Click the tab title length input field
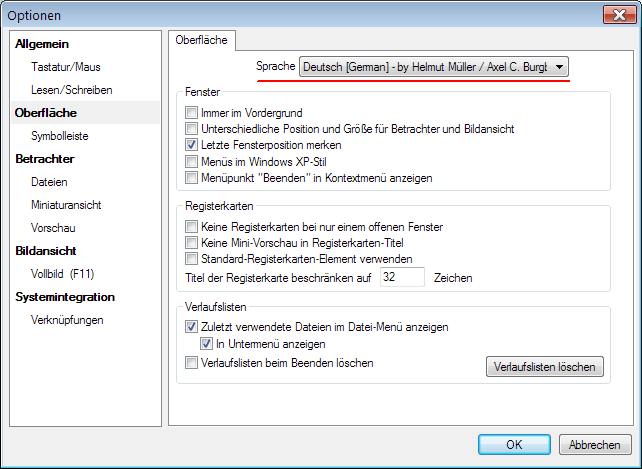Image resolution: width=642 pixels, height=469 pixels. click(x=402, y=277)
